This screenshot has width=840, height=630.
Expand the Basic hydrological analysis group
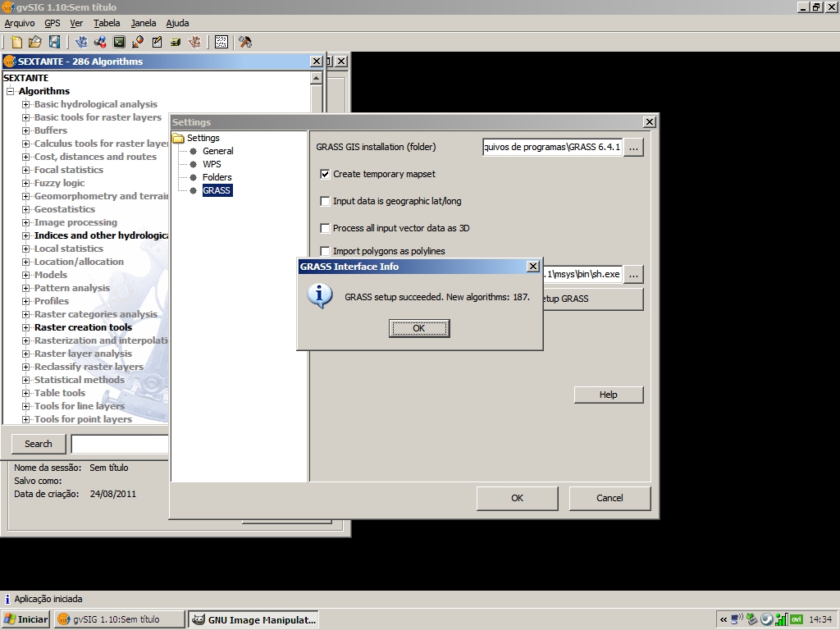(x=26, y=104)
